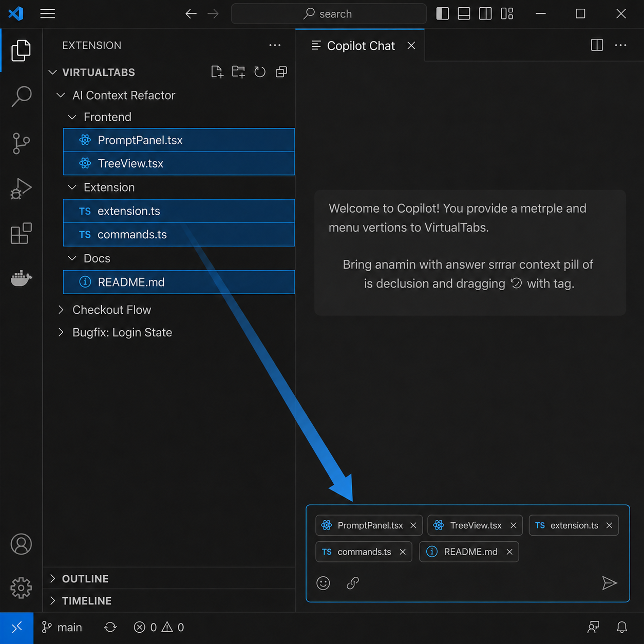The image size is (644, 644).
Task: Select commands.ts in the tree
Action: point(179,235)
